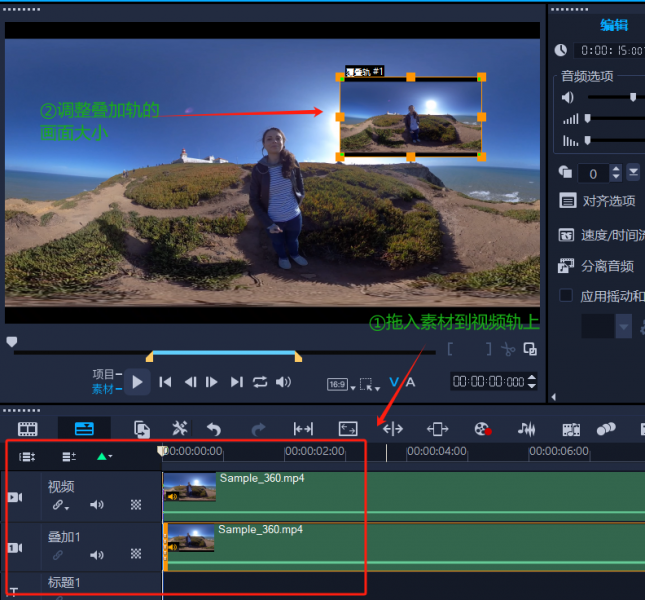The width and height of the screenshot is (645, 600).
Task: Open the color wheel tool in timeline toolbar
Action: click(x=483, y=429)
